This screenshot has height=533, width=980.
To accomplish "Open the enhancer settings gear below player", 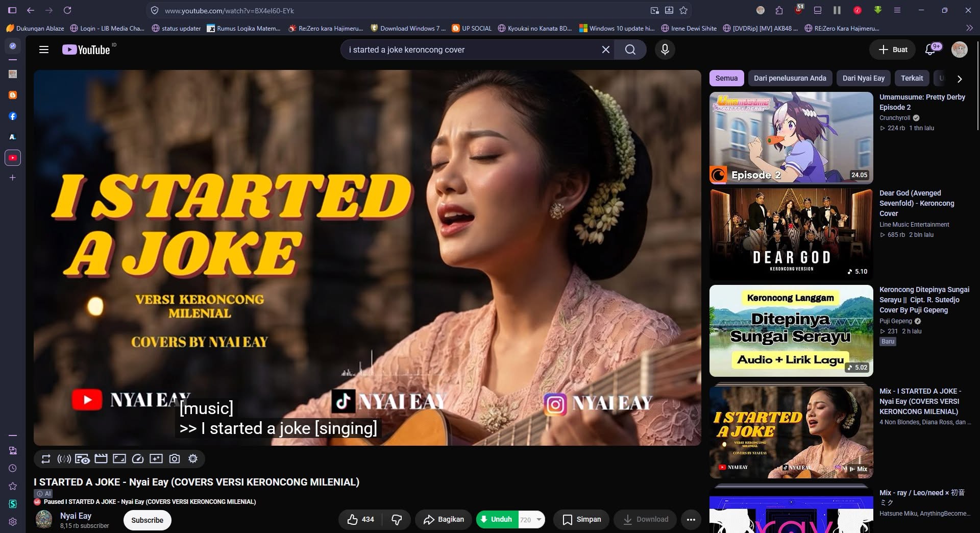I will (193, 459).
